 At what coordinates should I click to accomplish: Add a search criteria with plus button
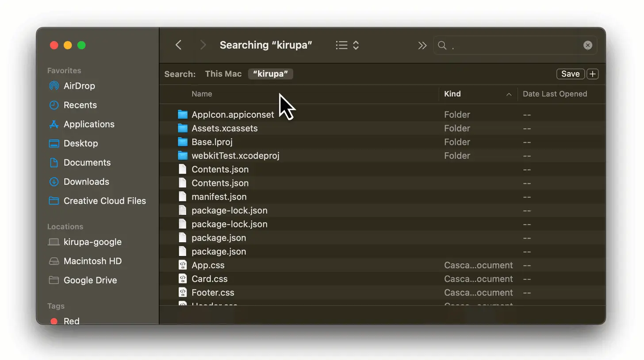point(593,74)
